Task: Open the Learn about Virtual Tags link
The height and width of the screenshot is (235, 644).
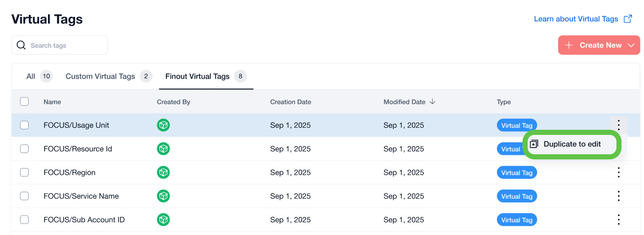Action: coord(576,19)
